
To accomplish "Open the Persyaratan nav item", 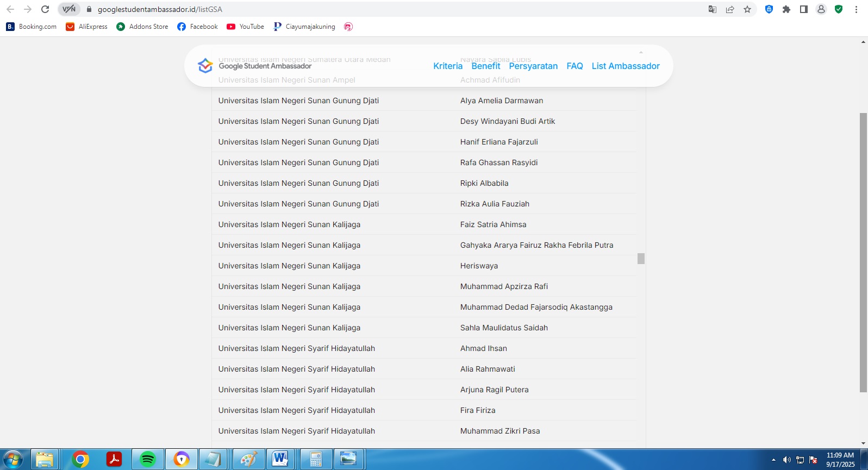I will 533,66.
